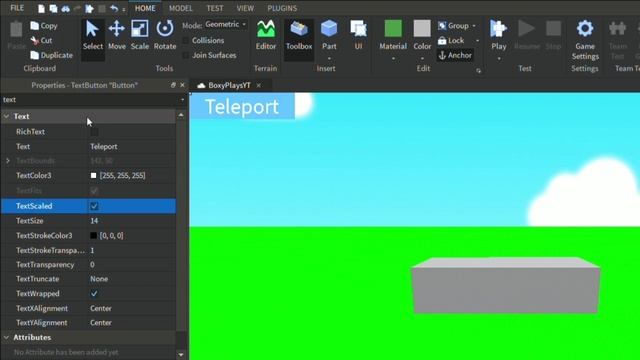Open the Play dropdown arrow
The height and width of the screenshot is (360, 640).
(x=499, y=59)
